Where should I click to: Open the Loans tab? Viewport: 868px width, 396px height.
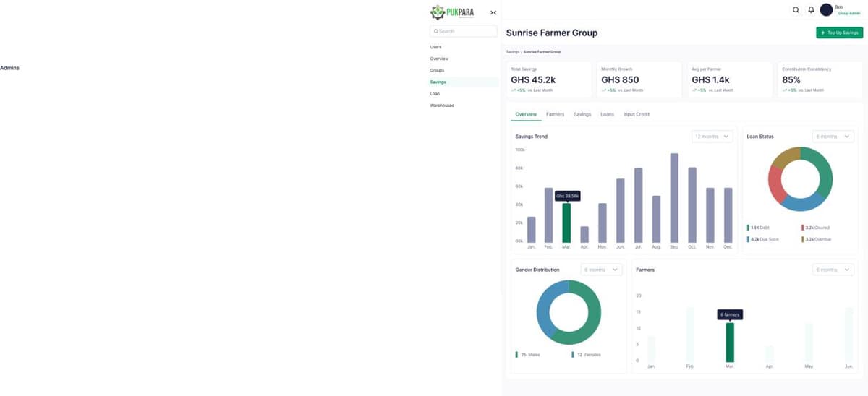point(607,114)
